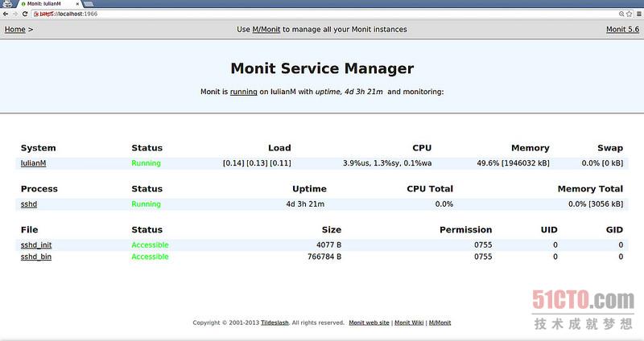Viewport: 644px width, 341px height.
Task: Close the Monit: IulianM tab
Action: (77, 4)
